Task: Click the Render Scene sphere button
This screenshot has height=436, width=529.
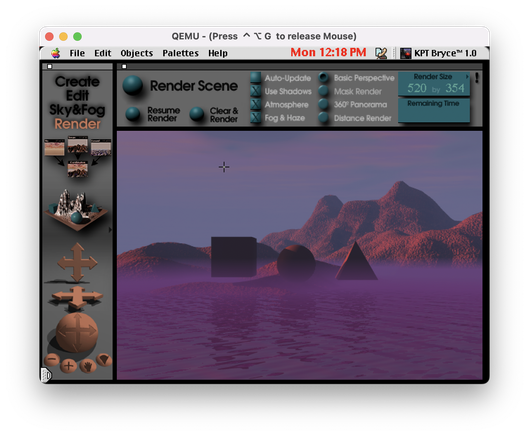Action: point(133,85)
